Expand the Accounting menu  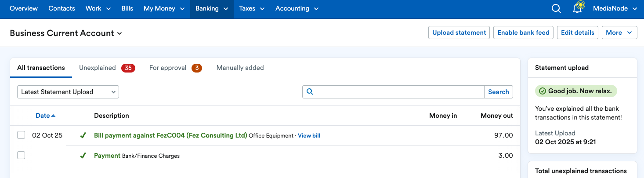pos(297,8)
